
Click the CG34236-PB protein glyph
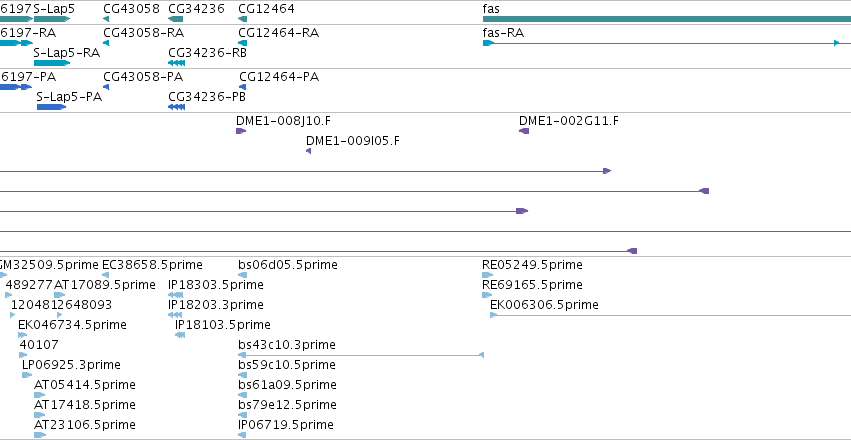click(x=176, y=107)
